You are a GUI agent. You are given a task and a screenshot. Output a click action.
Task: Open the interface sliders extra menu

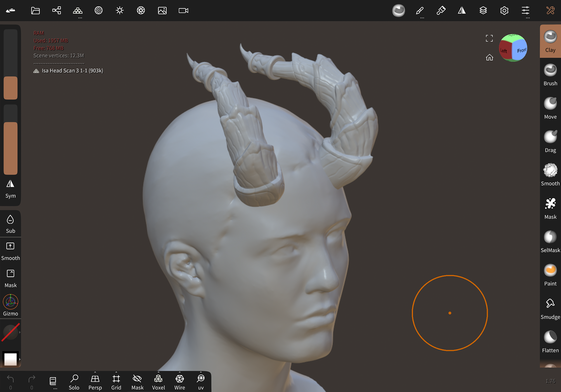(x=527, y=18)
